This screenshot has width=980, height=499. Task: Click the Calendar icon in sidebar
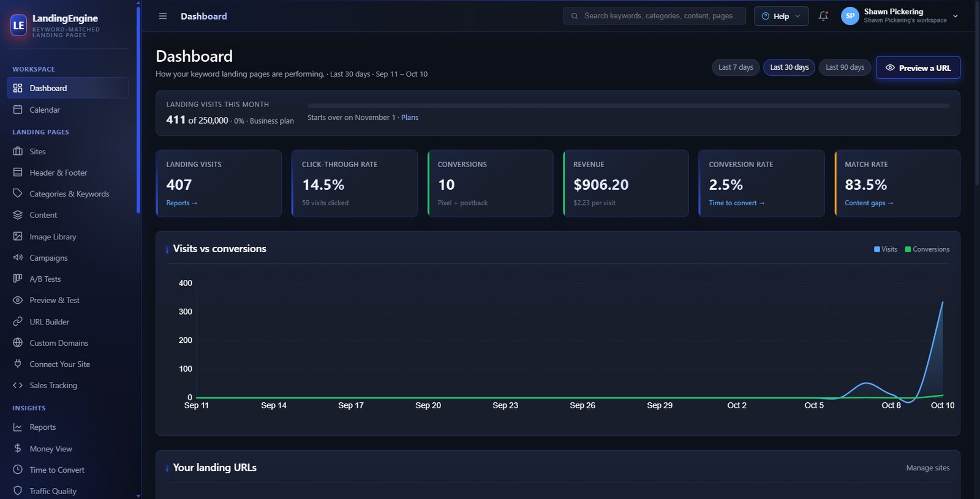[18, 110]
